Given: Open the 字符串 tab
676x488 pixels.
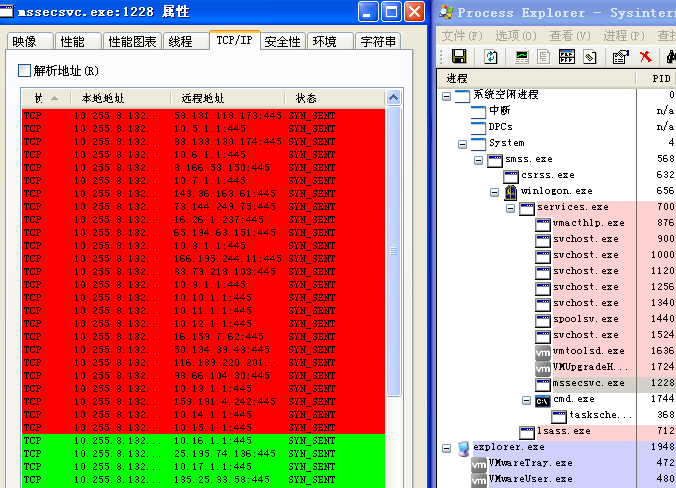Looking at the screenshot, I should [378, 41].
